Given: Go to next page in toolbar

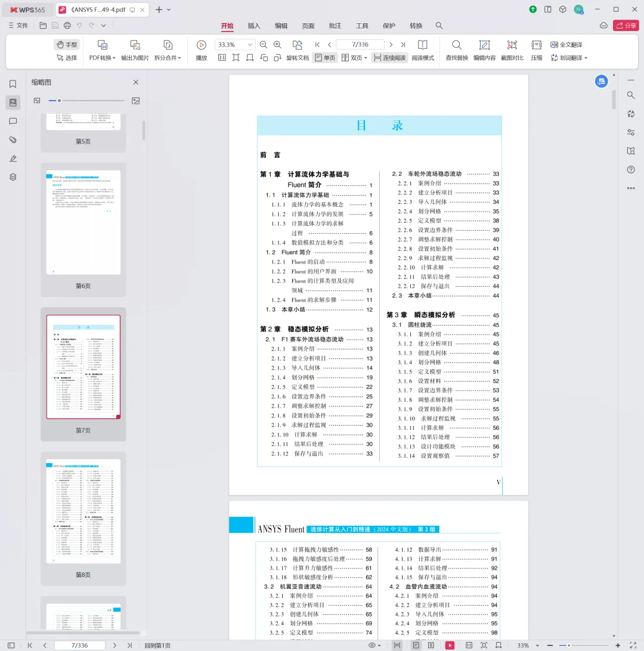Looking at the screenshot, I should tap(391, 45).
